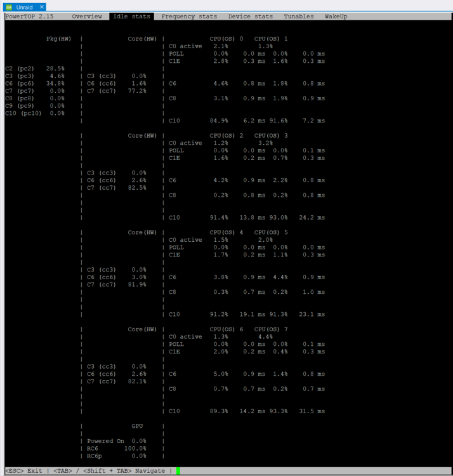The image size is (453, 476).
Task: Click the C10 (pc10) package row
Action: point(35,113)
